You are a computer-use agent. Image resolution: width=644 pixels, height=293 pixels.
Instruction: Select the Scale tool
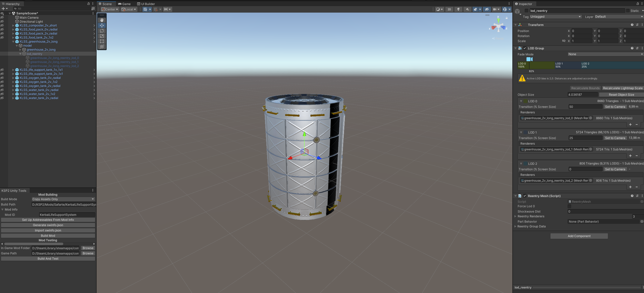click(102, 36)
